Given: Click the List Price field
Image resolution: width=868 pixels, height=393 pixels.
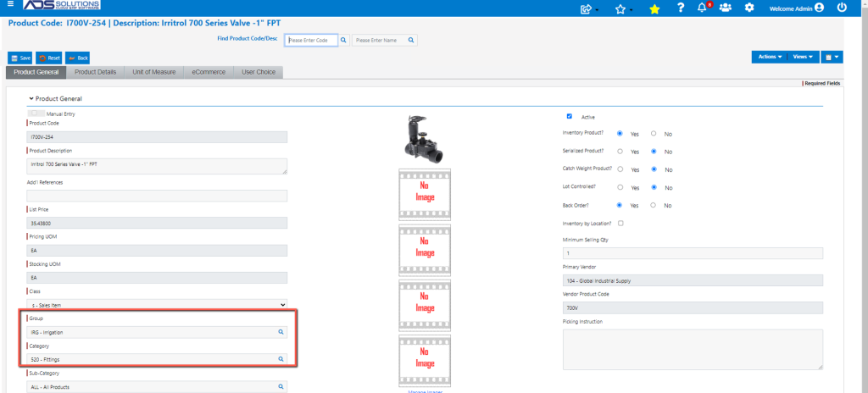Looking at the screenshot, I should tap(157, 223).
